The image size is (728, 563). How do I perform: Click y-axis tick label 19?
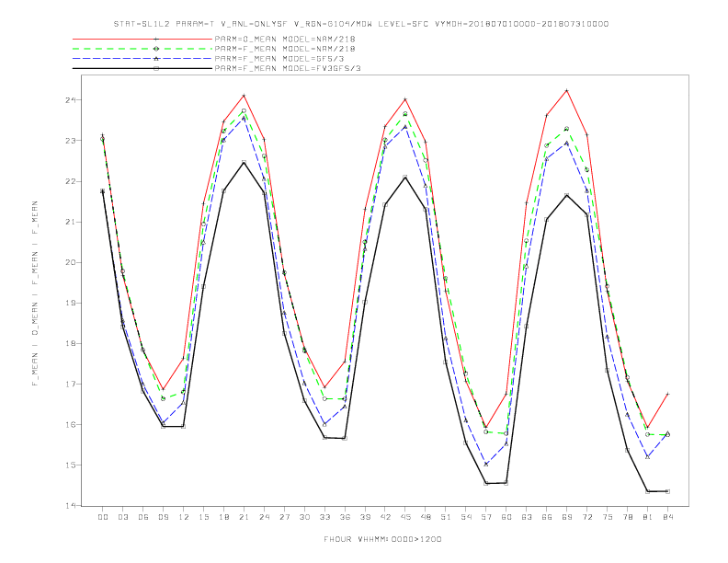(x=71, y=303)
